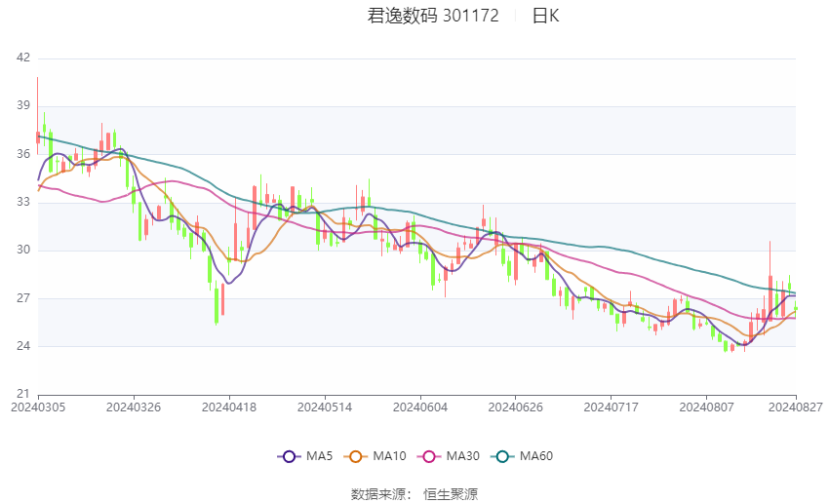Click y-axis value 27
829x504 pixels.
(x=23, y=298)
